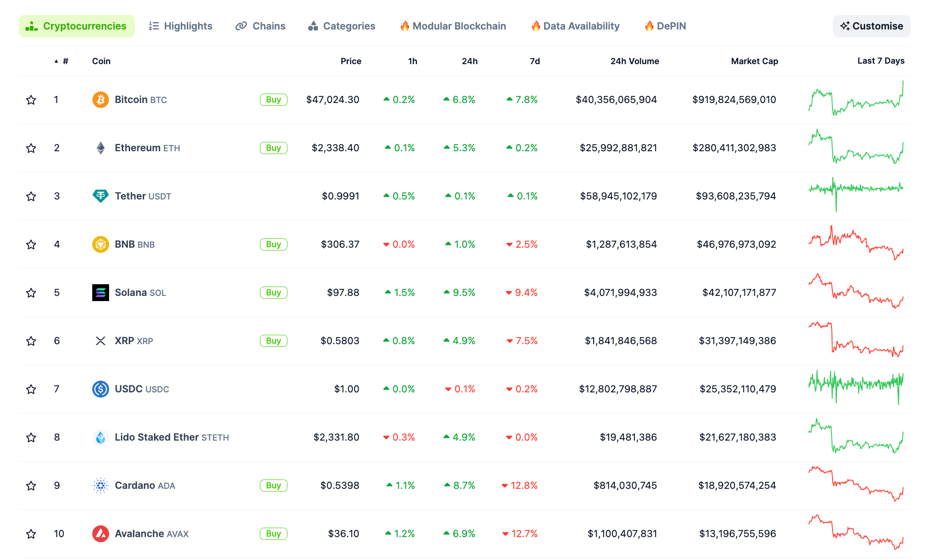The image size is (943, 560).
Task: Click the Customise button
Action: pyautogui.click(x=871, y=26)
